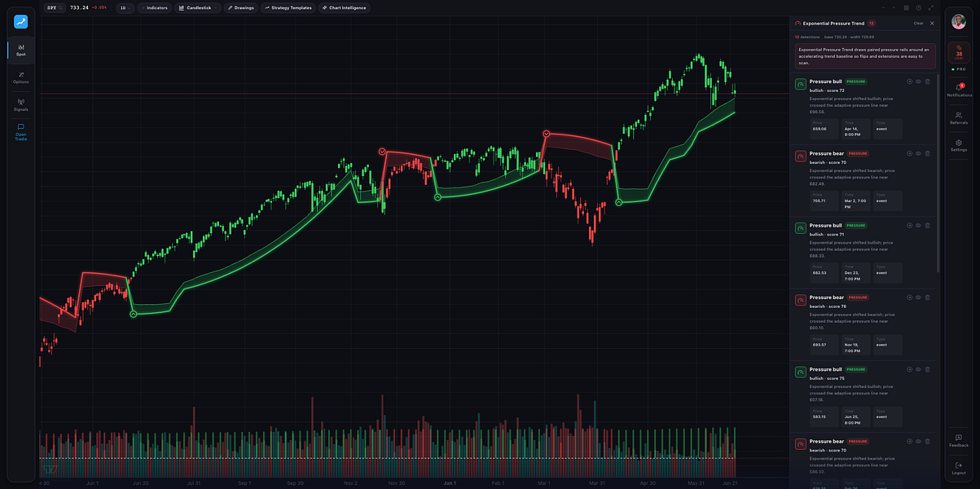This screenshot has height=489, width=980.
Task: Add the score 72 Pressure bull detection
Action: coord(909,81)
